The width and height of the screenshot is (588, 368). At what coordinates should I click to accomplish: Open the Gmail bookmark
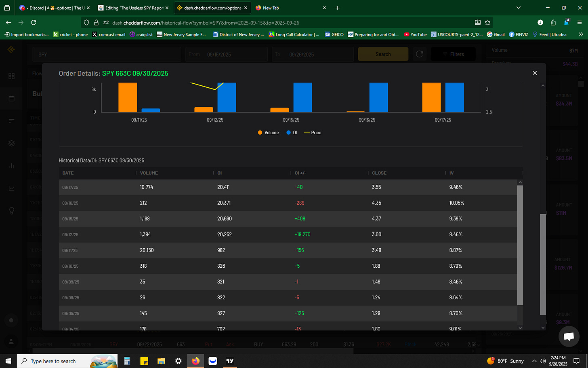click(x=496, y=34)
